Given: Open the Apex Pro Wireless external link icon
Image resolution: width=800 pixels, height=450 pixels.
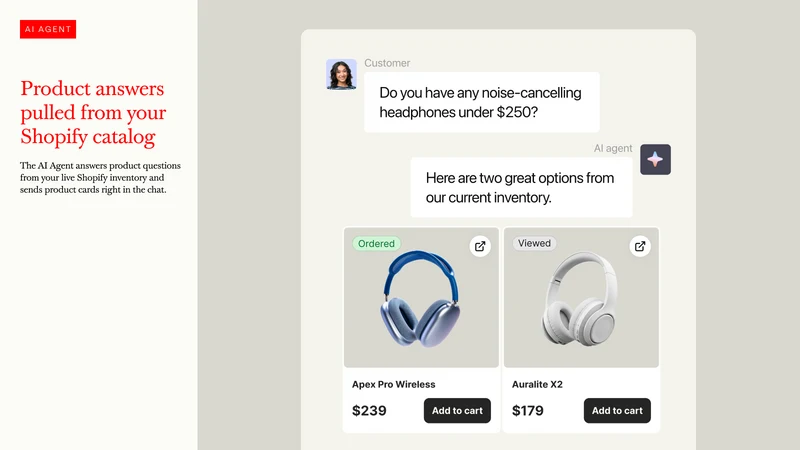Looking at the screenshot, I should (x=480, y=246).
